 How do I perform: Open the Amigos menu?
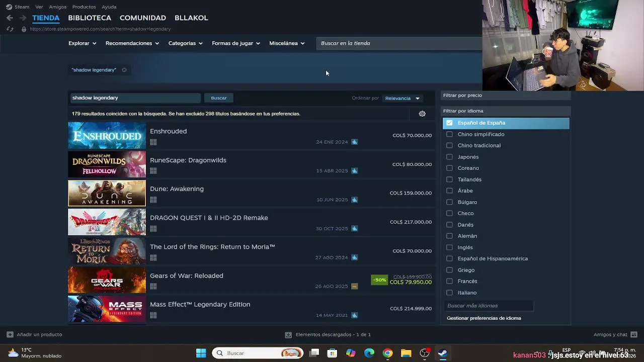(58, 7)
